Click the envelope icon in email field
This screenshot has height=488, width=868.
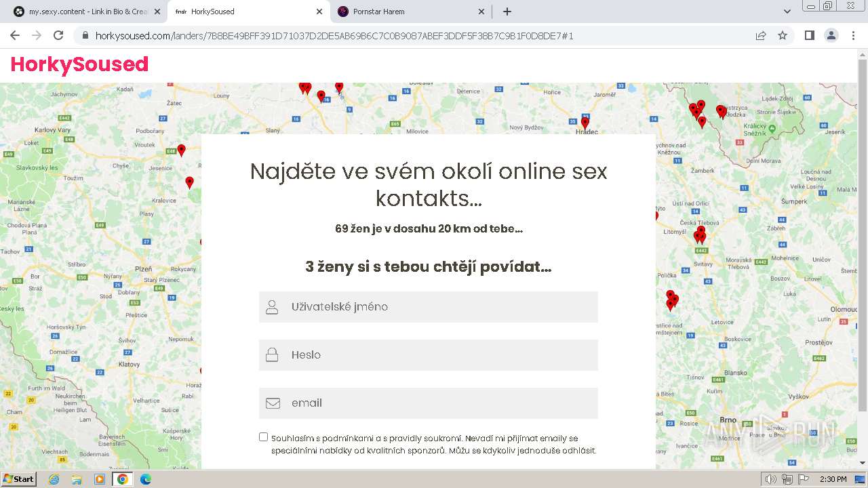click(273, 403)
